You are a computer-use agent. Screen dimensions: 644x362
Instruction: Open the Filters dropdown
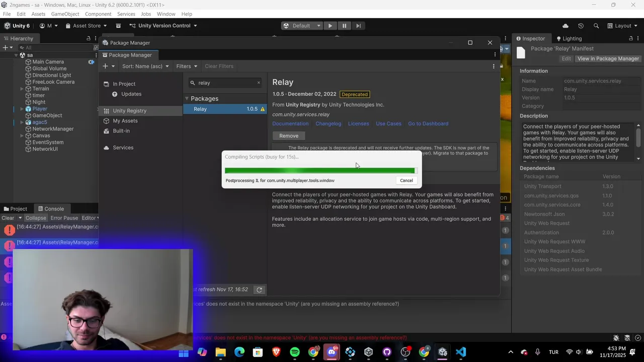tap(187, 66)
